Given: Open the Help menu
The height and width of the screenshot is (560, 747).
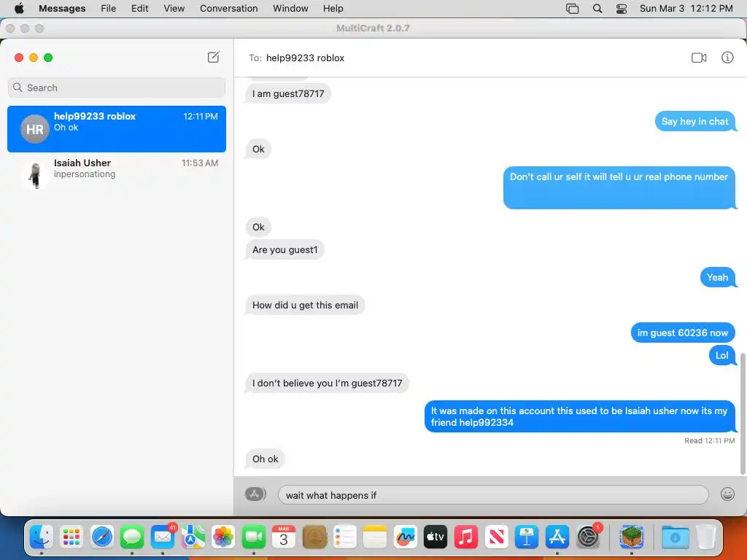Looking at the screenshot, I should (333, 8).
